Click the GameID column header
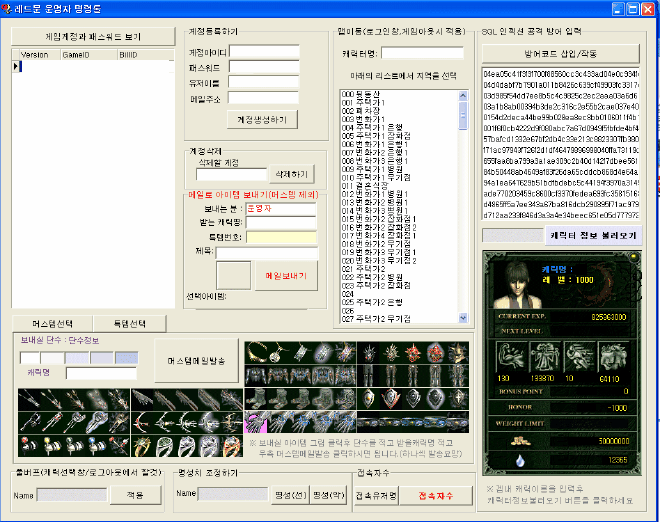Screen dimensions: 660x522 (89, 55)
